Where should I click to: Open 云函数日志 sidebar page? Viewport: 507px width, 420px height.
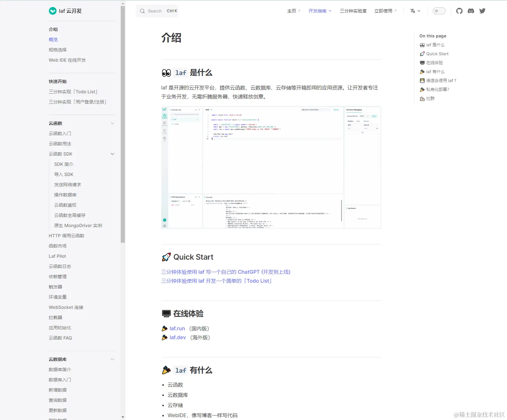(60, 266)
